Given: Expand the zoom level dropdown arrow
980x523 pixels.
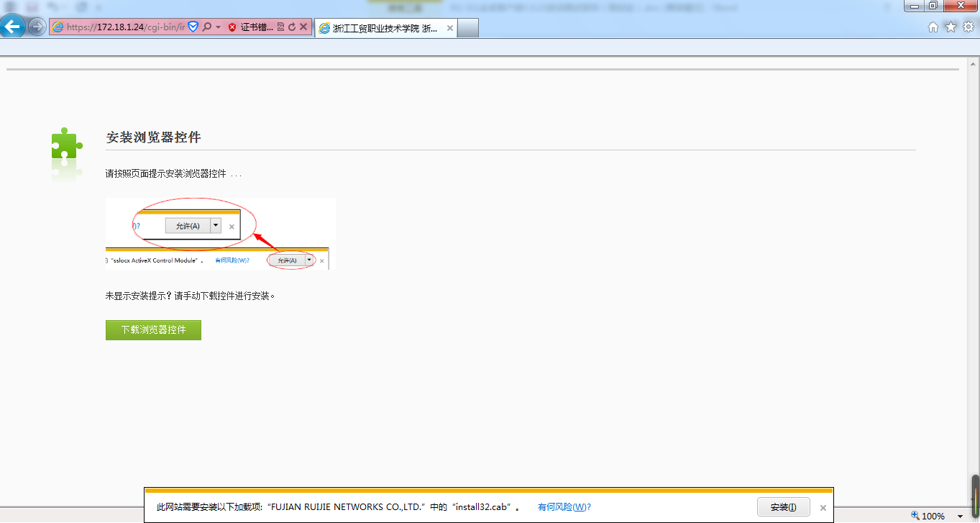Looking at the screenshot, I should click(x=960, y=516).
